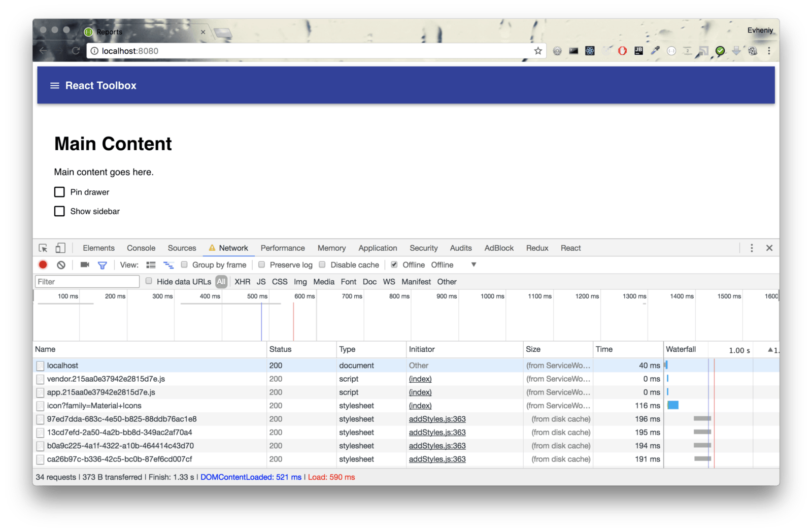Click the capture screenshots camera icon
The image size is (812, 532).
click(85, 265)
